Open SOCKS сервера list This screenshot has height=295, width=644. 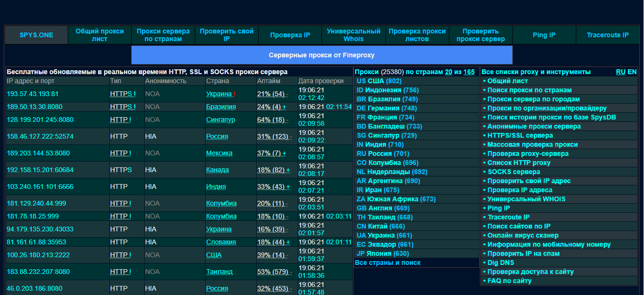(x=514, y=172)
